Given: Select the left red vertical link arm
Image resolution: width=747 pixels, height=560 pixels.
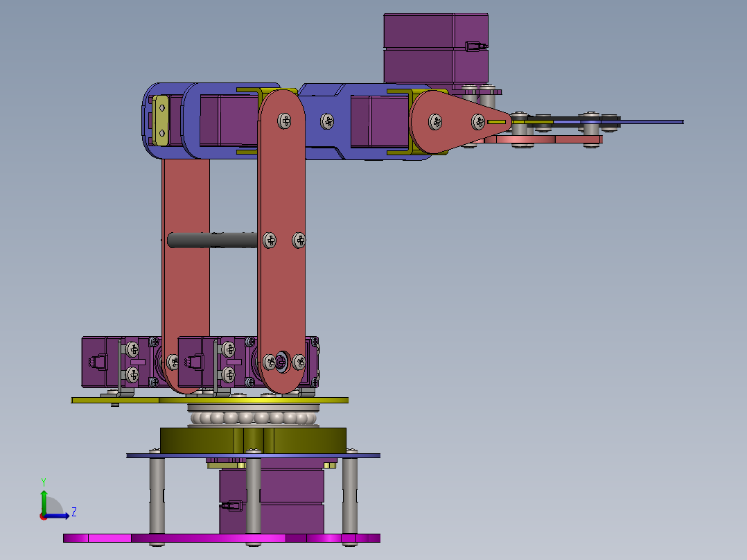Looking at the screenshot, I should click(x=186, y=274).
